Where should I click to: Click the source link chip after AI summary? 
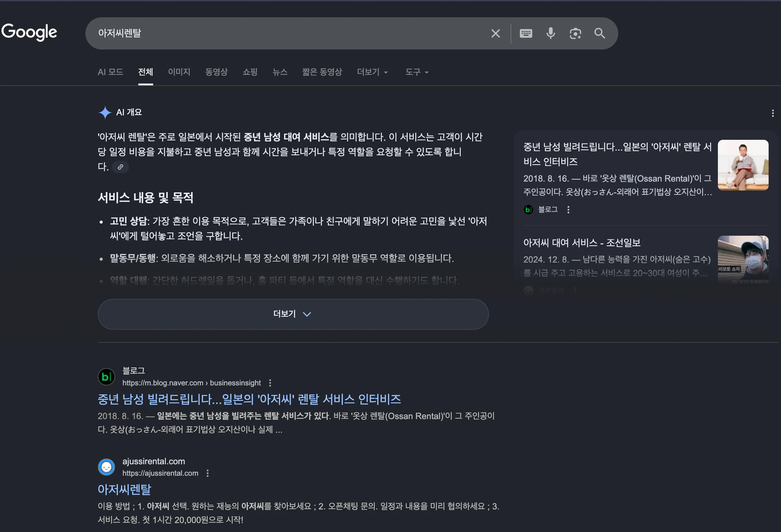click(x=120, y=167)
